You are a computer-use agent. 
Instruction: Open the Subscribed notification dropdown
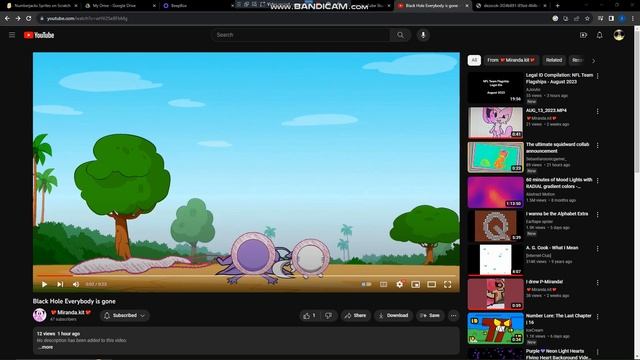click(124, 316)
